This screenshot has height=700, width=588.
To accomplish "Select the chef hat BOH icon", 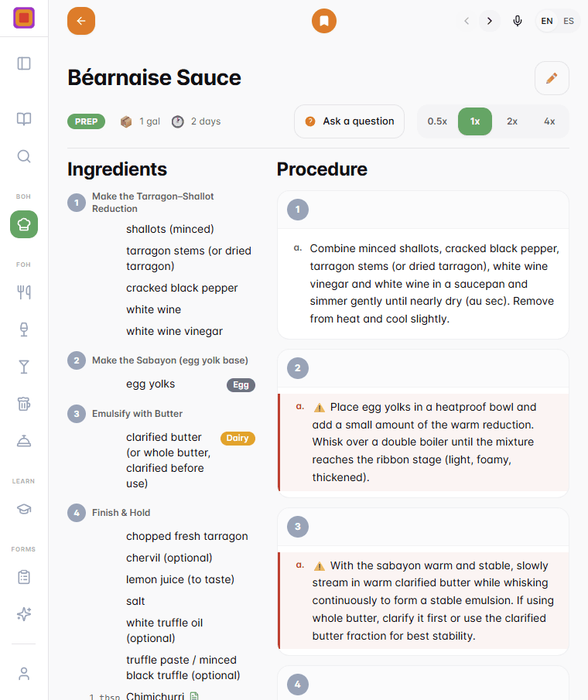I will pos(24,224).
